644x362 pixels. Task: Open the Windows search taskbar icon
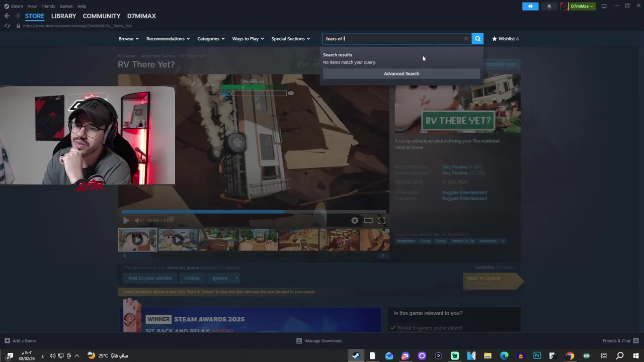point(620,355)
